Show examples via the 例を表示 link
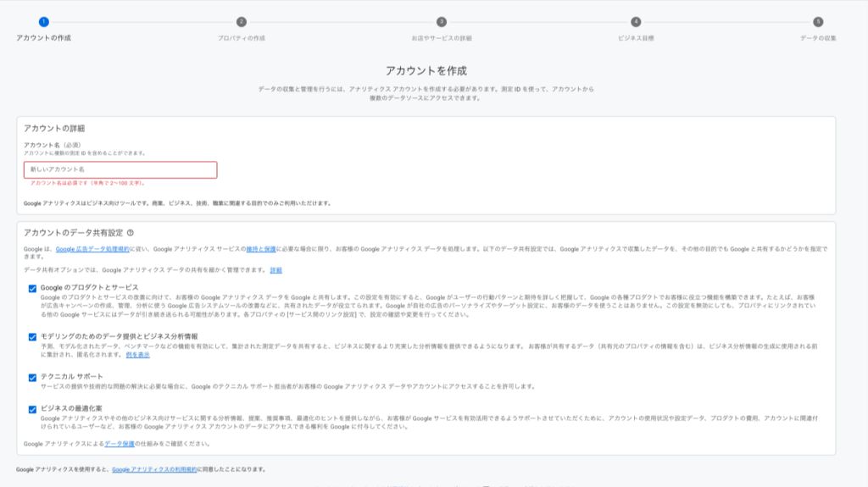Viewport: 868px width, 487px height. [x=138, y=354]
